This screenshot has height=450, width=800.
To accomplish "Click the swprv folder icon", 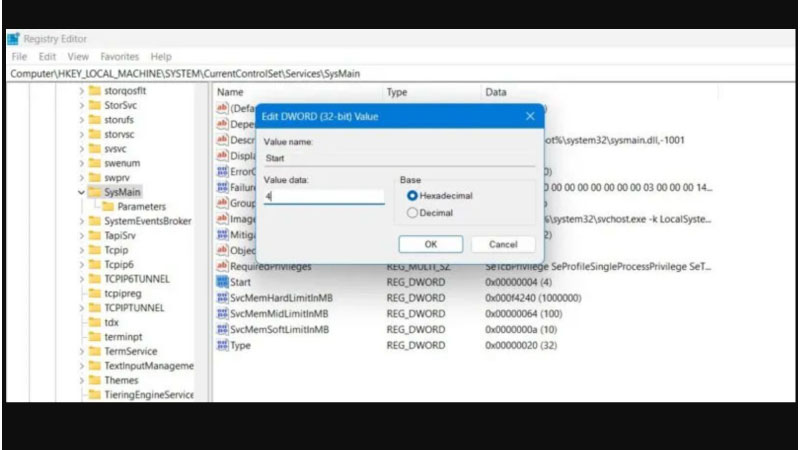I will coord(95,178).
